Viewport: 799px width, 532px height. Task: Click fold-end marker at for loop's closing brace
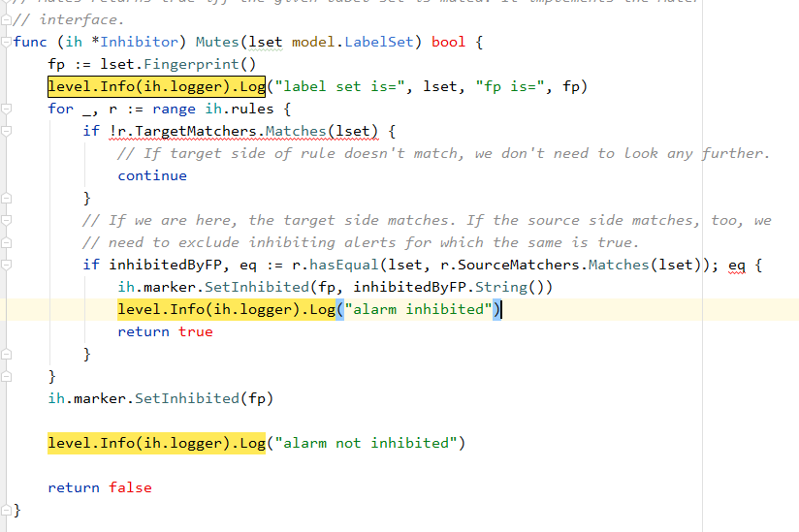[x=6, y=376]
